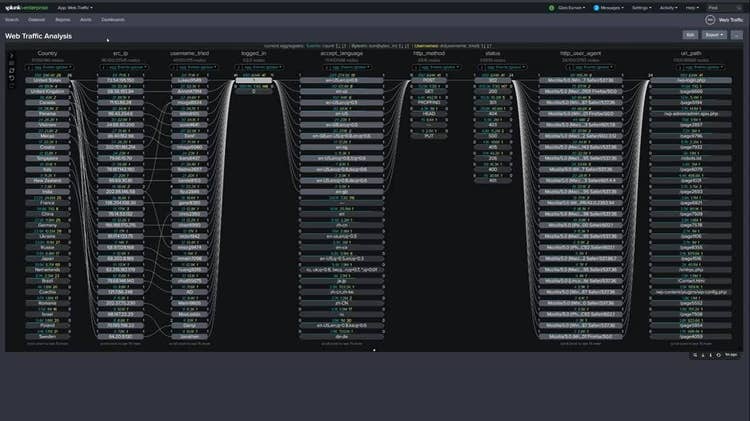Click the download icon below the chart
This screenshot has height=421, width=750.
(703, 354)
